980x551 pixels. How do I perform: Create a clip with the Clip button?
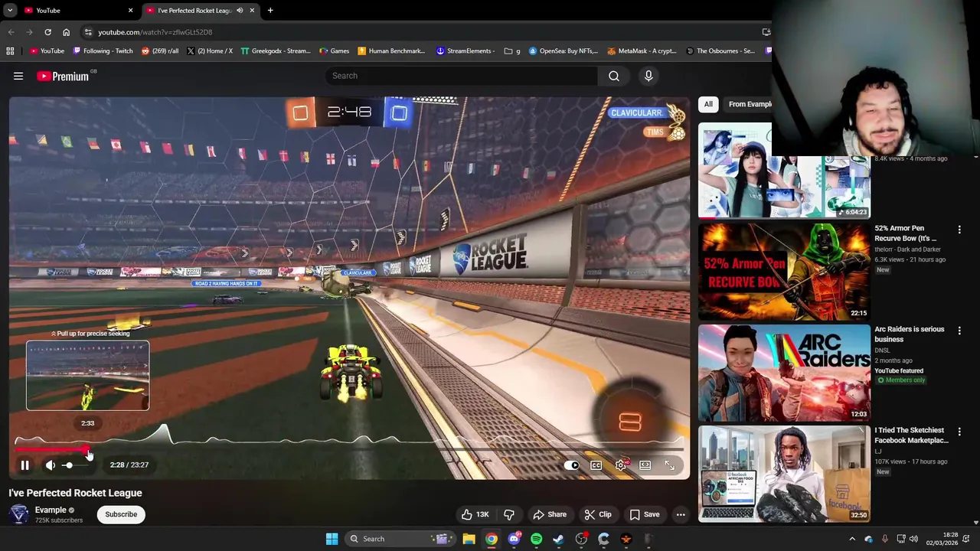[x=598, y=514]
